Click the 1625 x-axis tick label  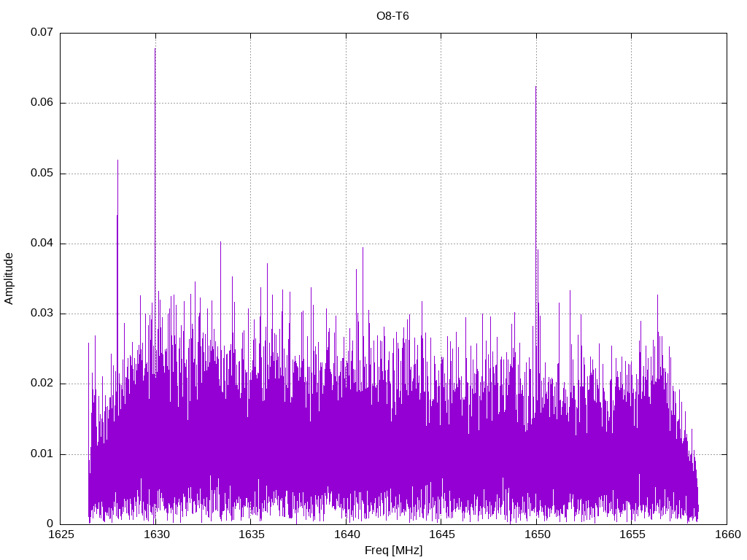(x=60, y=534)
